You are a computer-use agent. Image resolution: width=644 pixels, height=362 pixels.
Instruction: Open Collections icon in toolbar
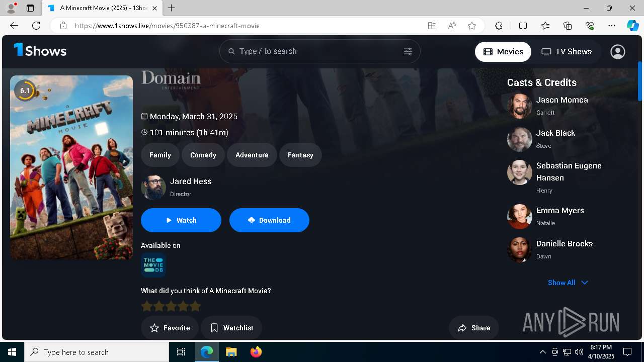click(x=568, y=26)
